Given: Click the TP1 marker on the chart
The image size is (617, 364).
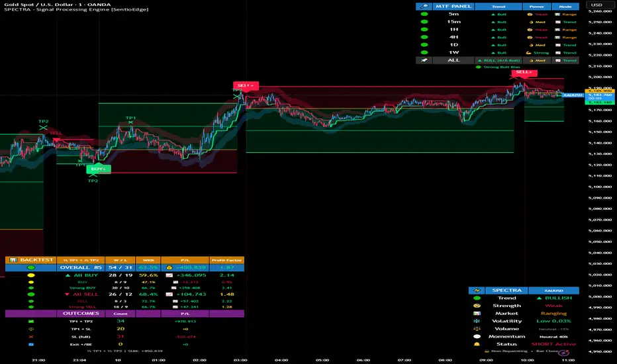Looking at the screenshot, I should (x=130, y=118).
